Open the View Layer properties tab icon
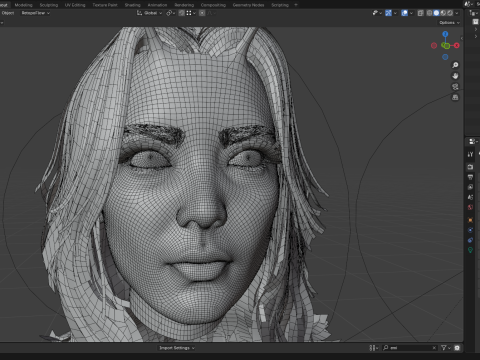Screen dimensions: 480x360 470,187
